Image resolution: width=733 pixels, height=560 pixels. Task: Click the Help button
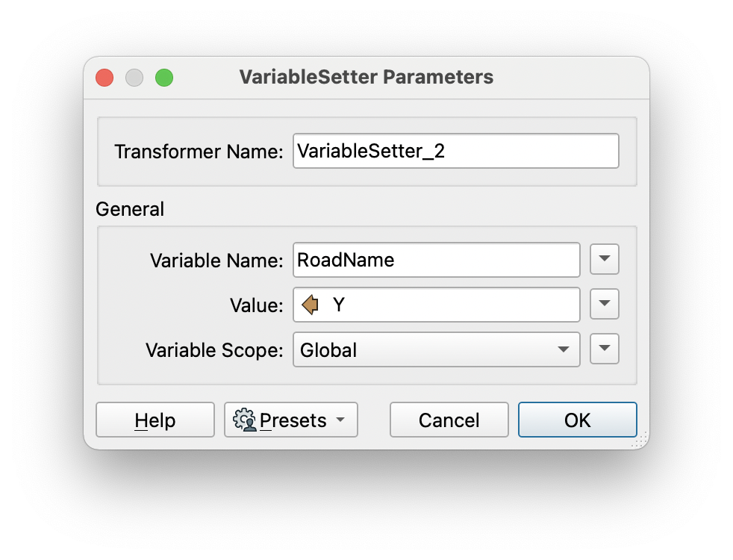click(155, 420)
